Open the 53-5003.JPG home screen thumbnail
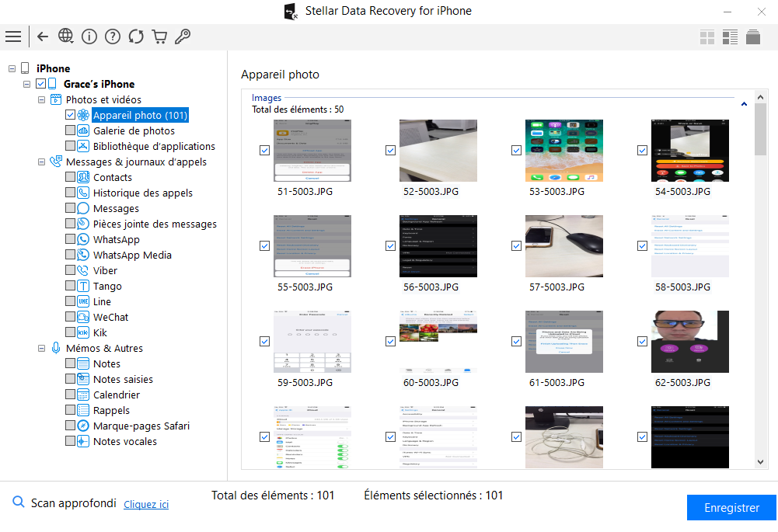 pos(564,150)
